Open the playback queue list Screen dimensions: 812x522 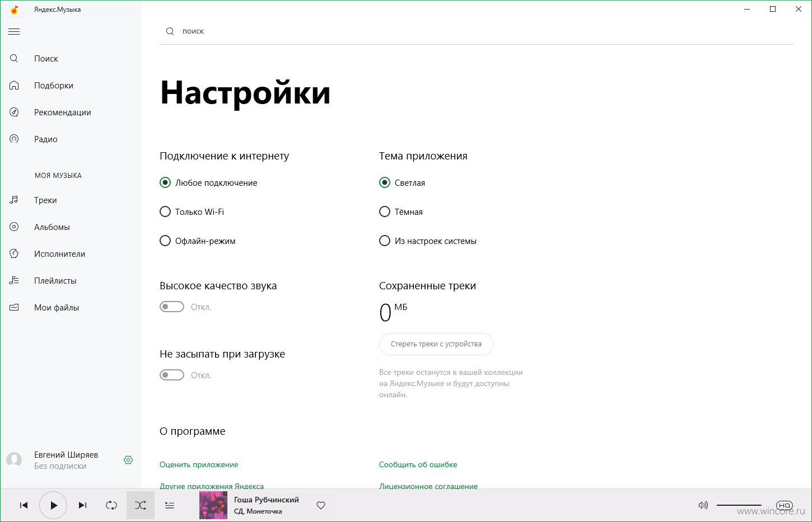170,505
